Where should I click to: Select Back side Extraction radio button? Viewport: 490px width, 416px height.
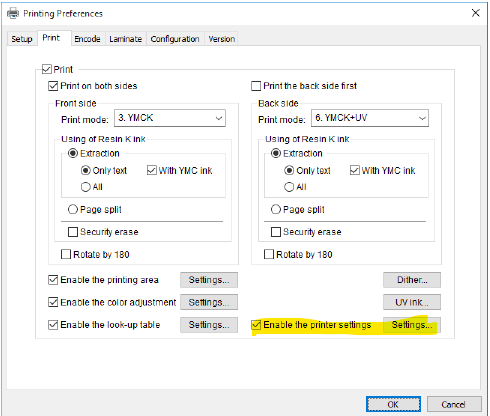click(x=276, y=153)
